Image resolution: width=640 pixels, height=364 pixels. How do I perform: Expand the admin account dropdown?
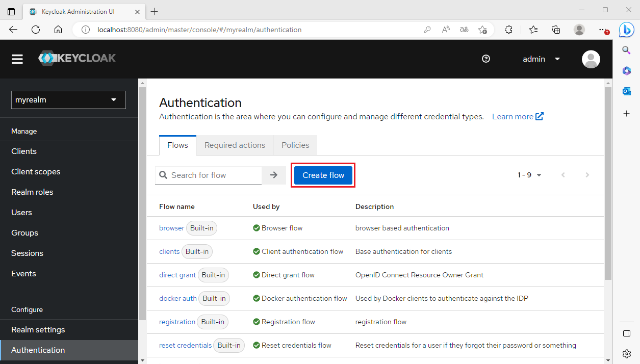click(x=557, y=59)
